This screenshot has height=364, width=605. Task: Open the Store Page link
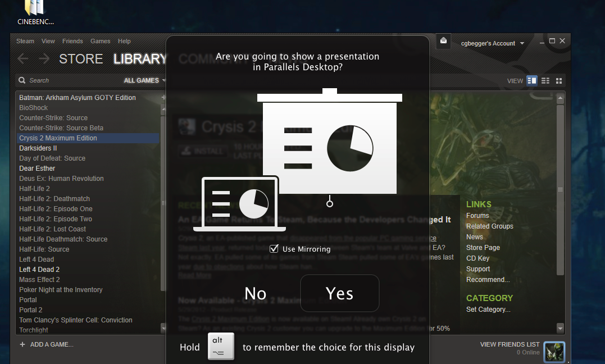pos(483,247)
